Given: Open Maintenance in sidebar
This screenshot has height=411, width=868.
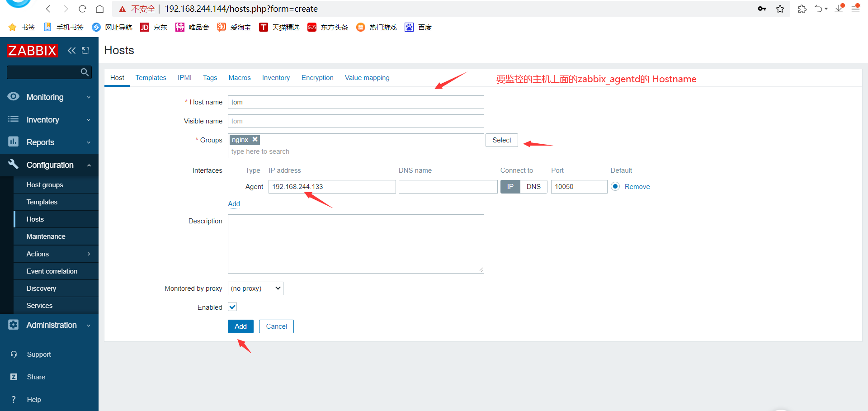Looking at the screenshot, I should pos(56,236).
